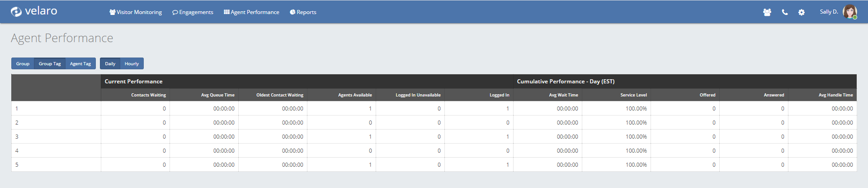Switch to Hourly time interval
868x188 pixels.
click(132, 64)
